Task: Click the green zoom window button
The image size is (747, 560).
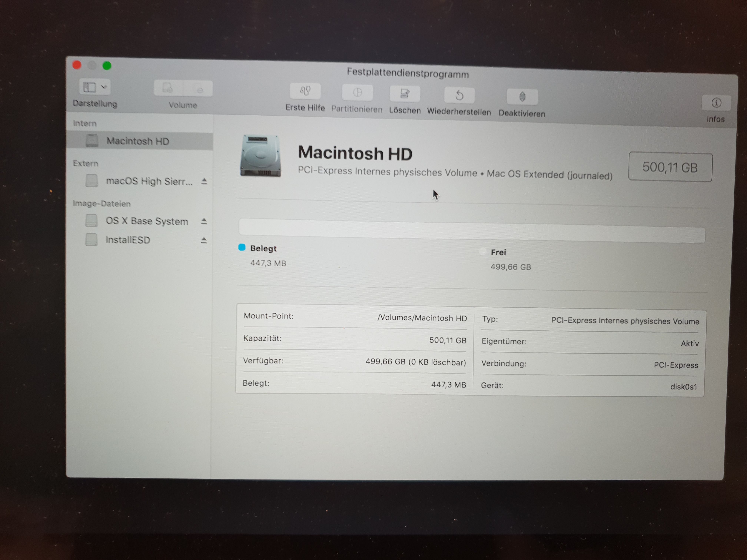Action: click(107, 66)
